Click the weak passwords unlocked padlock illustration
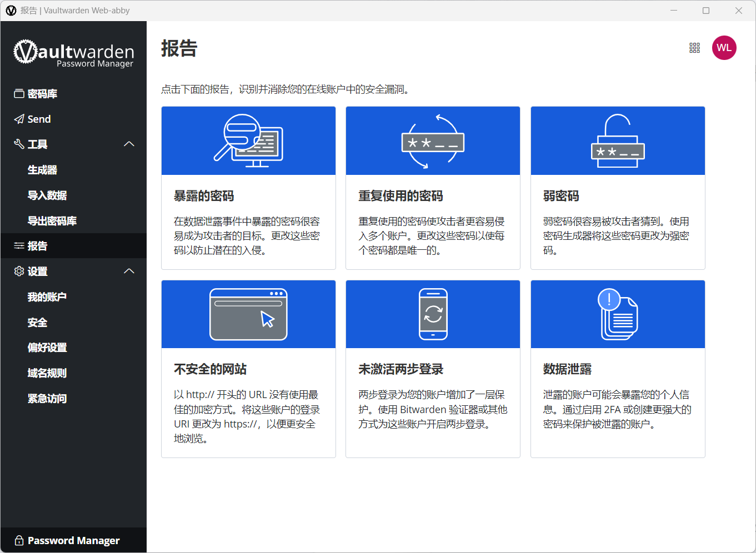756x553 pixels. [x=618, y=140]
